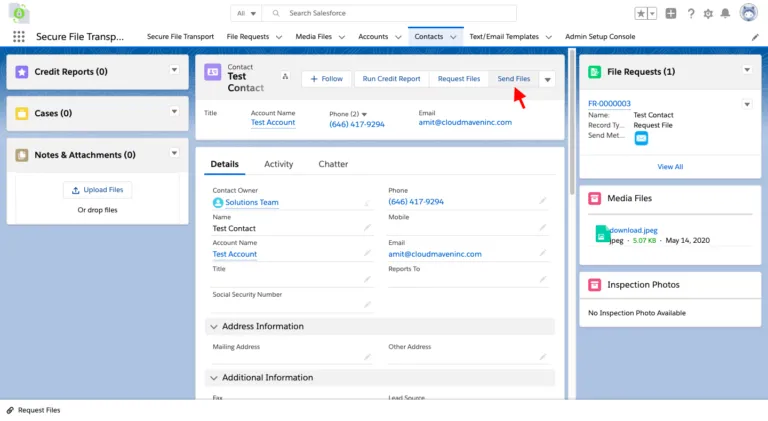Open the user profile avatar
This screenshot has height=421, width=768.
tap(748, 13)
